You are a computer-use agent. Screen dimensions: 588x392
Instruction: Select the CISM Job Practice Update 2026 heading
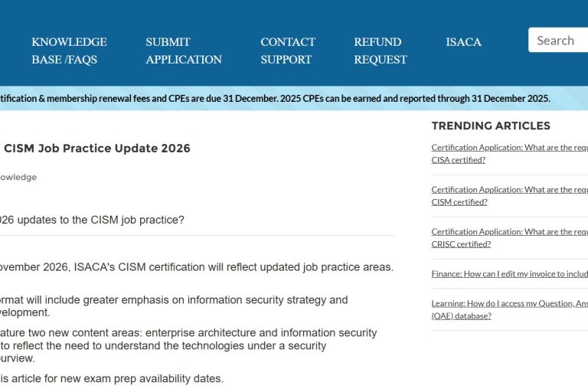click(x=97, y=149)
